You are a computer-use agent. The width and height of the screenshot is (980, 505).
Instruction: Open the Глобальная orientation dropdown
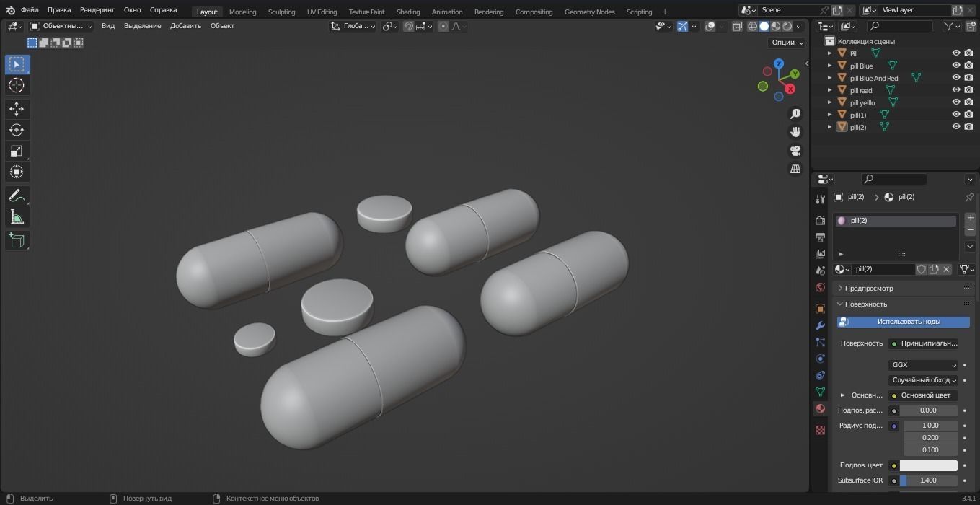click(x=353, y=26)
